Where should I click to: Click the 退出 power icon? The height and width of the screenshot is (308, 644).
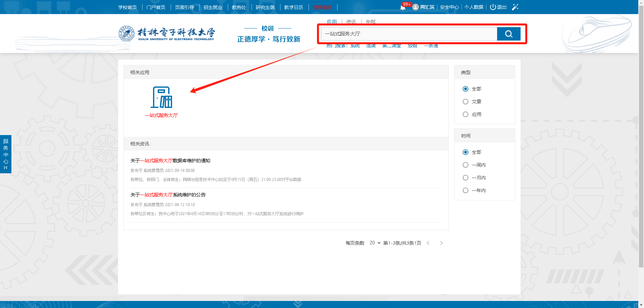493,7
